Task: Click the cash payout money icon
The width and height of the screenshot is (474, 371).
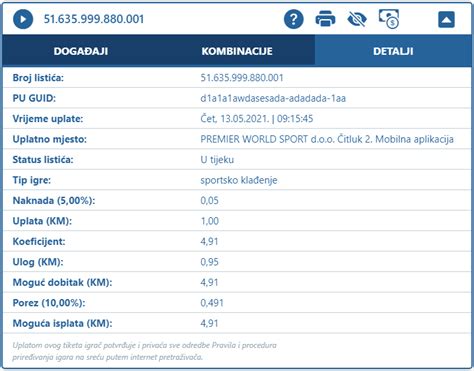Action: click(389, 19)
